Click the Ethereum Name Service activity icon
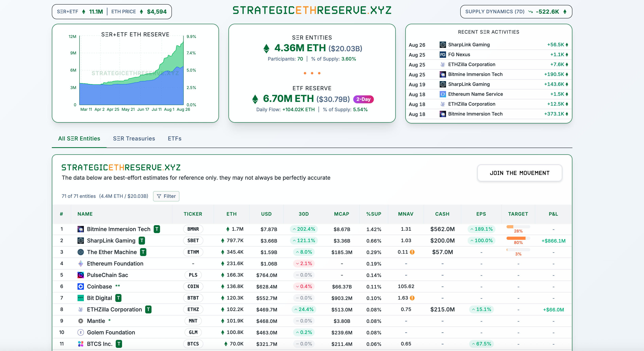 442,94
